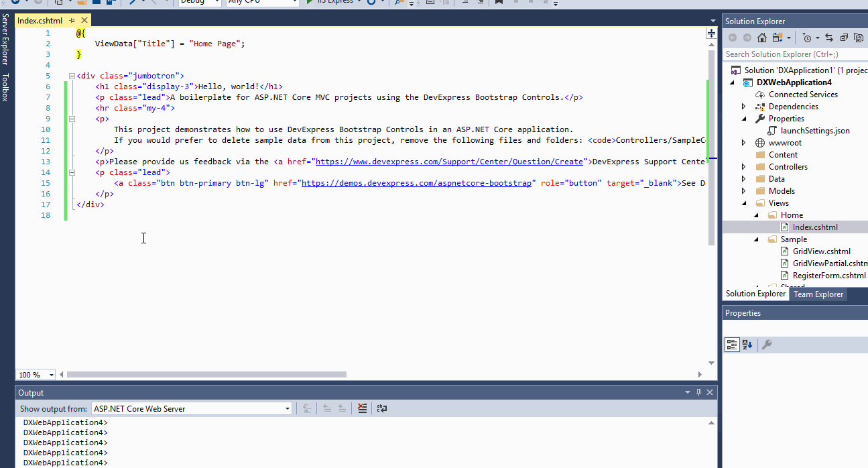Expand the Controllers node
The width and height of the screenshot is (868, 468).
(744, 166)
